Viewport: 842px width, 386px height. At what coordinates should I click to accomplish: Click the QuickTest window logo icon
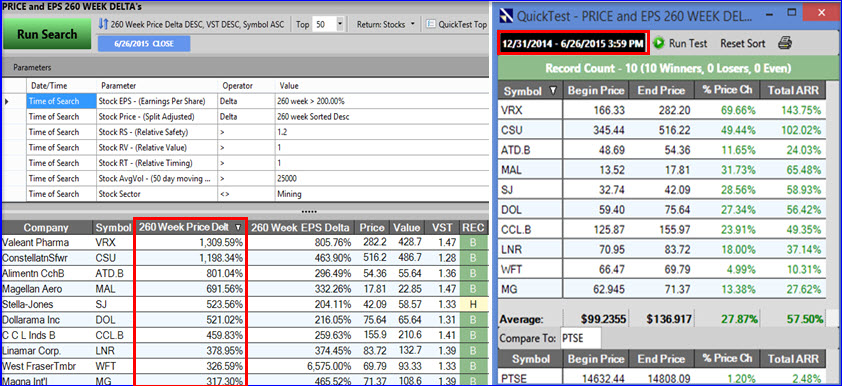click(506, 15)
